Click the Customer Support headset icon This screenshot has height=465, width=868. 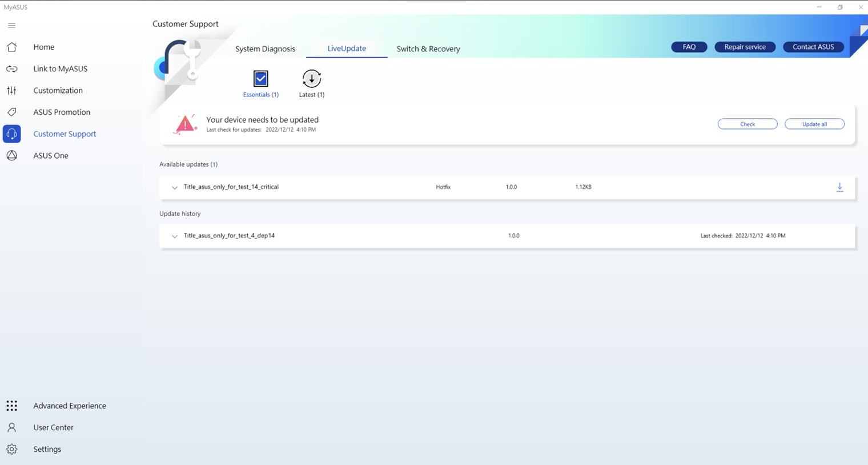click(11, 134)
